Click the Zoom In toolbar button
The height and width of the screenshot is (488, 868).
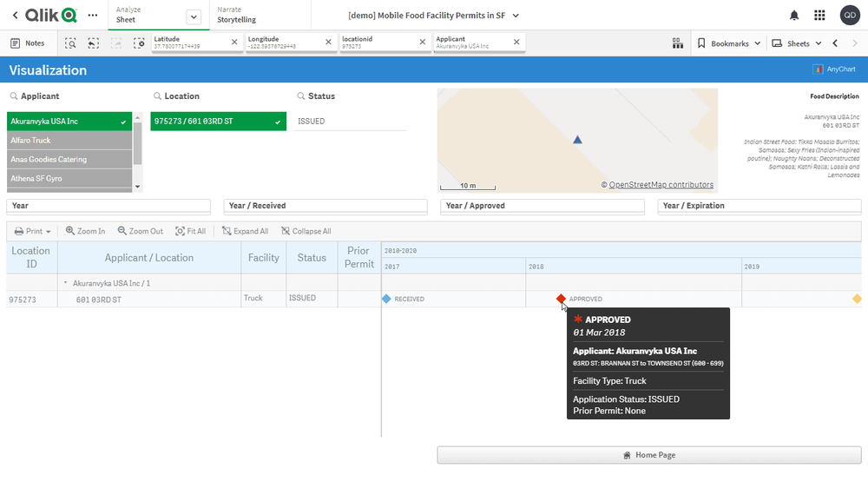point(85,231)
